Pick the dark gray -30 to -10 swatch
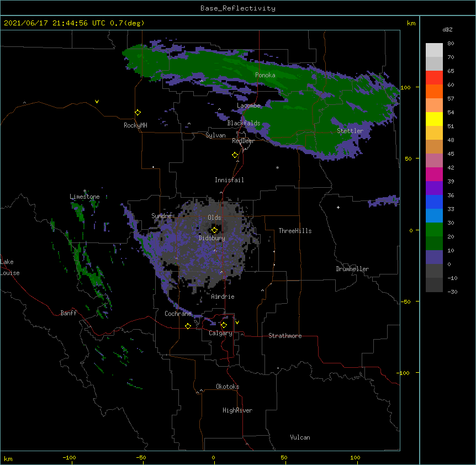476x465 pixels. click(x=434, y=285)
